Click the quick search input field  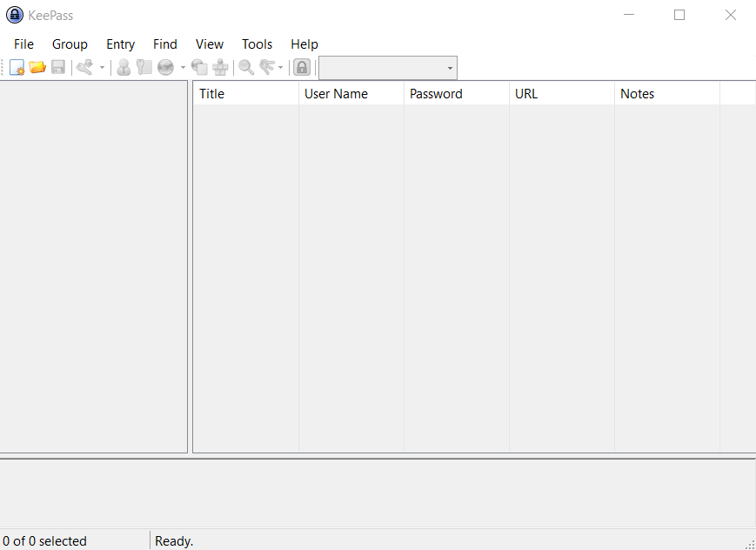(383, 67)
